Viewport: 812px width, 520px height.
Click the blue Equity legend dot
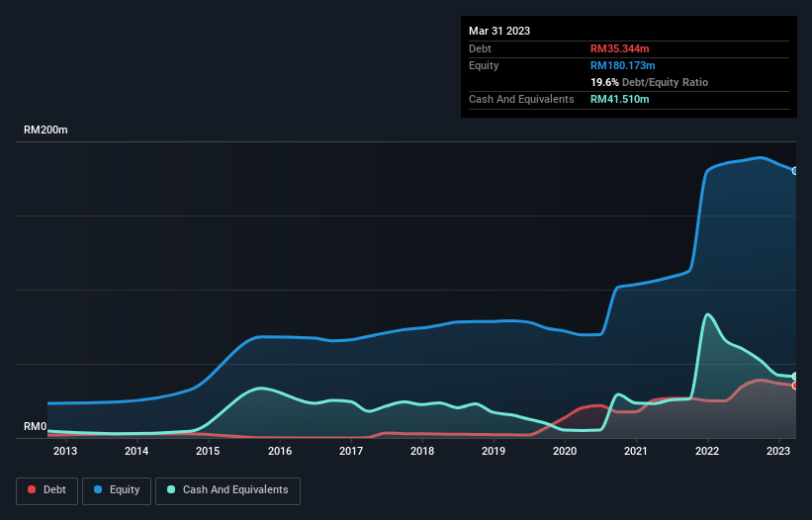coord(98,489)
